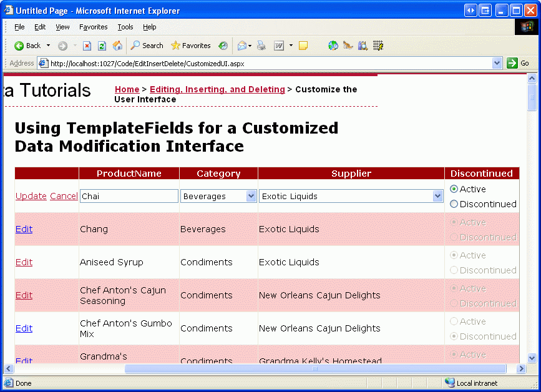Screen dimensions: 541x392
Task: Click the Print toolbar icon
Action: pos(261,46)
